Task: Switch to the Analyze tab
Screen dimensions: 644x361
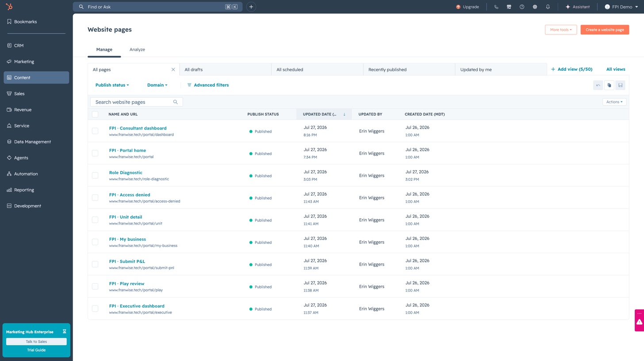Action: [137, 49]
